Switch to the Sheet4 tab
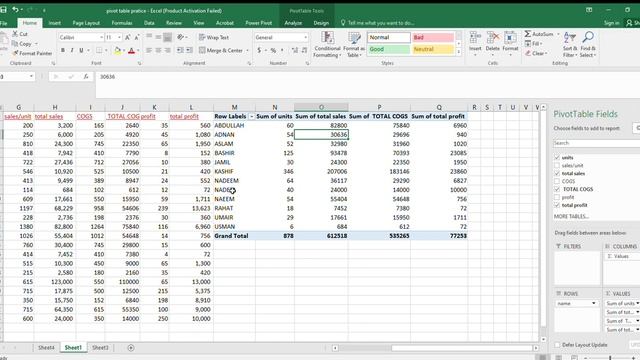 [x=46, y=348]
